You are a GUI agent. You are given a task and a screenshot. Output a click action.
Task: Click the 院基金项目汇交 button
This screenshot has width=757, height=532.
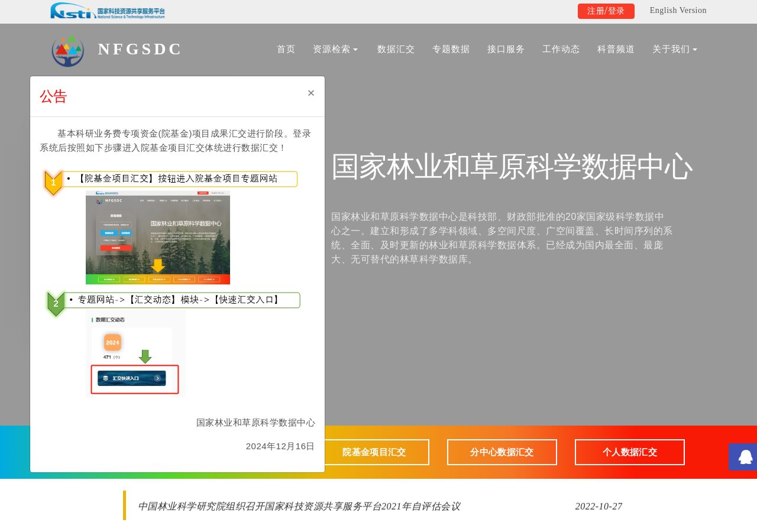click(x=374, y=452)
